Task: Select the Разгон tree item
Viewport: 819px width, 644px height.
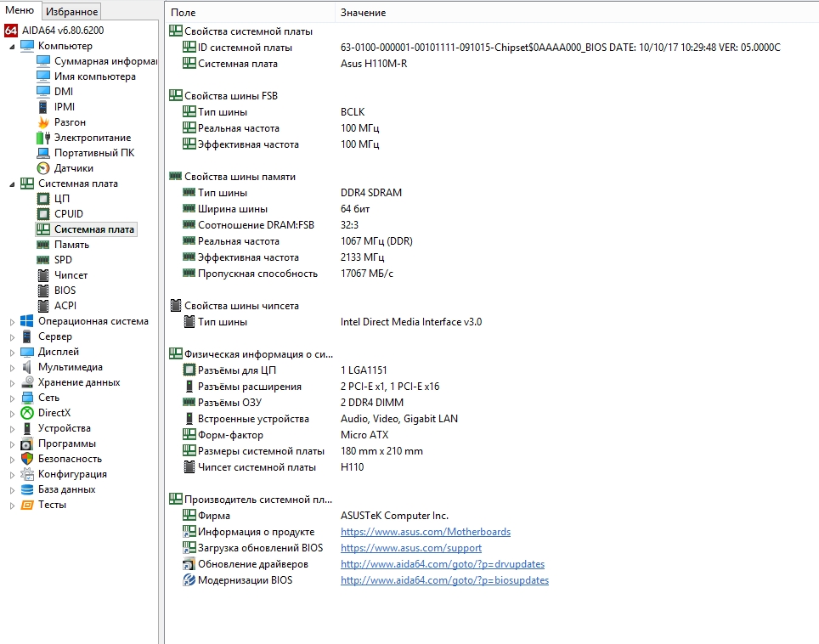Action: point(70,122)
